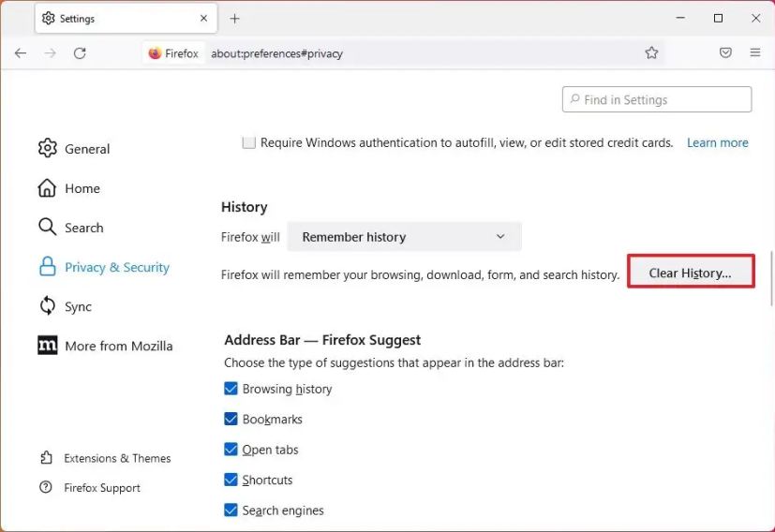Click the Clear History button
Screen dimensions: 775x532
point(691,273)
